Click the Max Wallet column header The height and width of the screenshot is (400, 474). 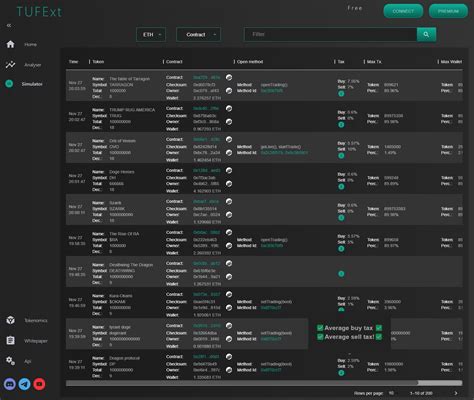pyautogui.click(x=451, y=62)
